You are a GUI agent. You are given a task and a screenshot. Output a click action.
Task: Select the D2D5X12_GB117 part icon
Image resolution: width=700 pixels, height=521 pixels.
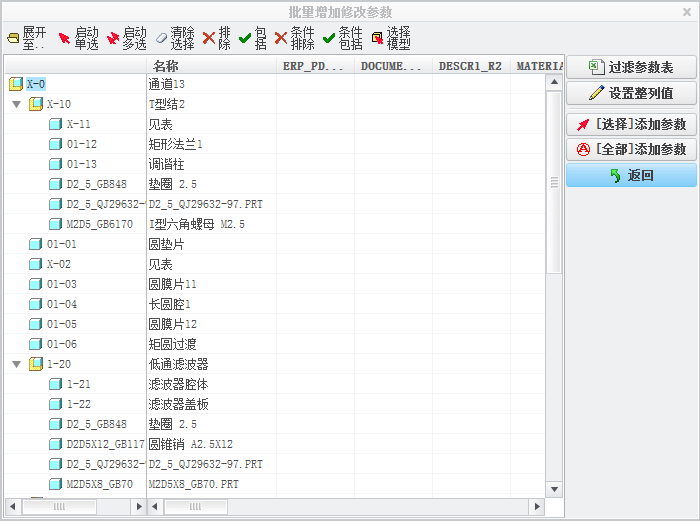point(55,444)
